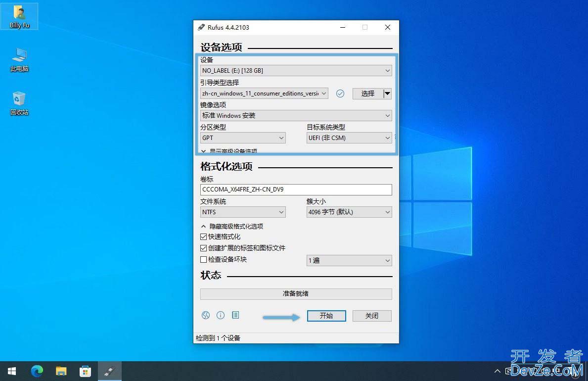588x381 pixels.
Task: Click 关闭 button
Action: point(372,316)
